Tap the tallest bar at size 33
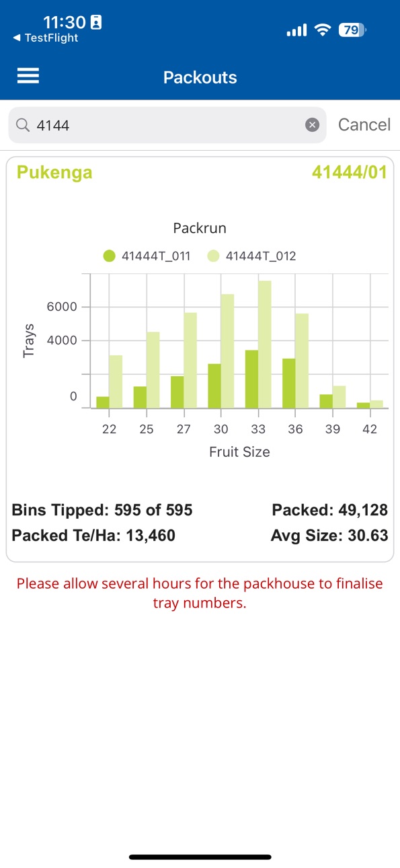The image size is (400, 868). [264, 344]
